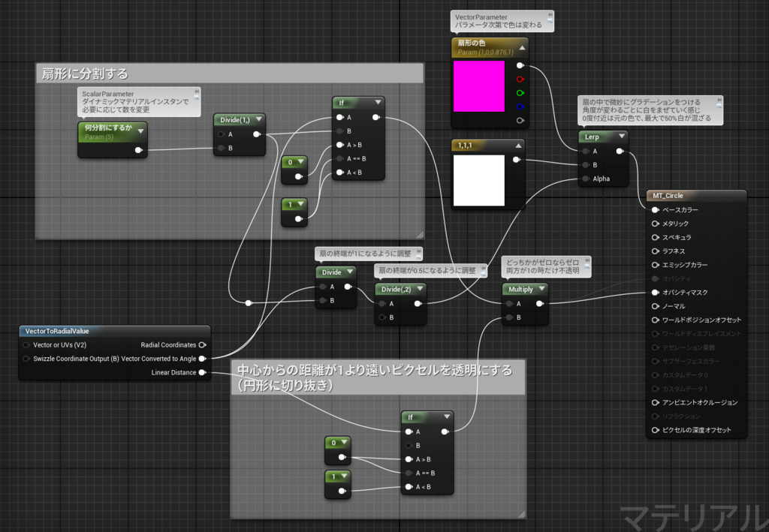
Task: Click the メタリック input pin on MT_Circle
Action: pos(655,224)
